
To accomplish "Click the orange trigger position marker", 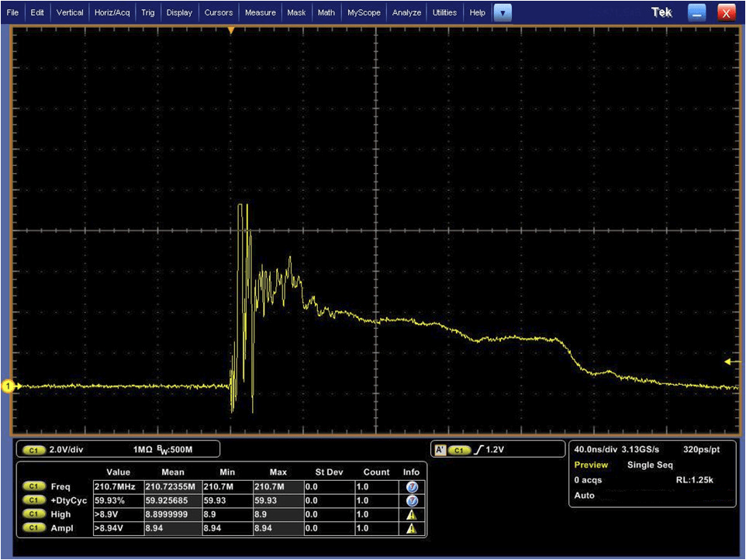I will [x=230, y=30].
